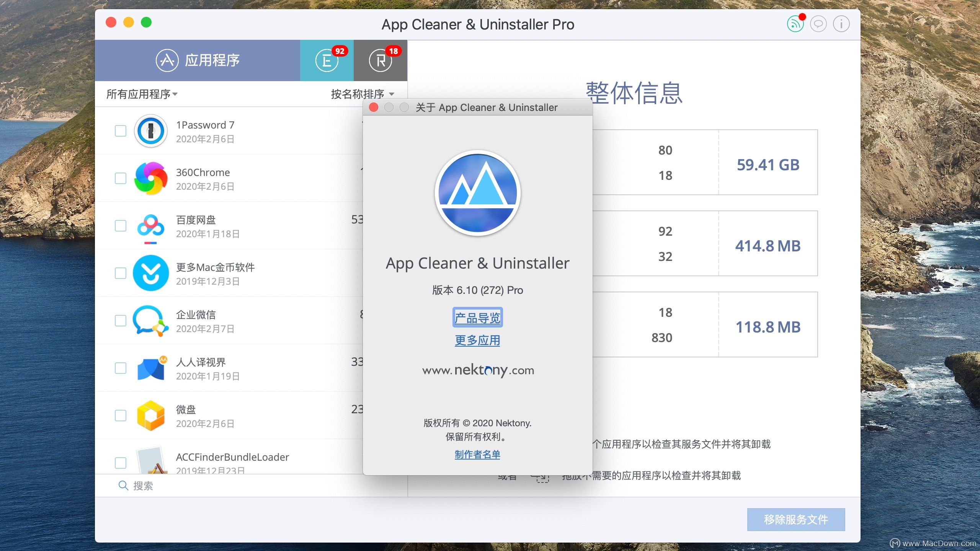
Task: Click the 移除服务文件 button
Action: coord(796,520)
